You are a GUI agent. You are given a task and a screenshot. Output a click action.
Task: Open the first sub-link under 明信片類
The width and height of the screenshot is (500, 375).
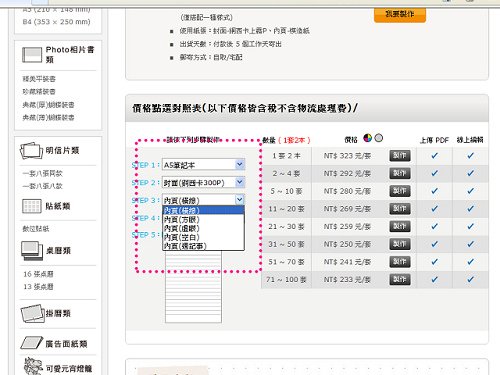coord(42,173)
